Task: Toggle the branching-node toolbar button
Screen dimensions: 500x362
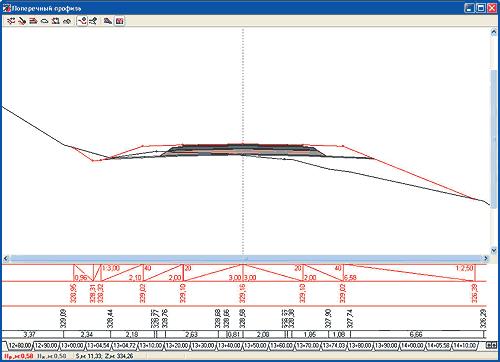Action: point(93,21)
